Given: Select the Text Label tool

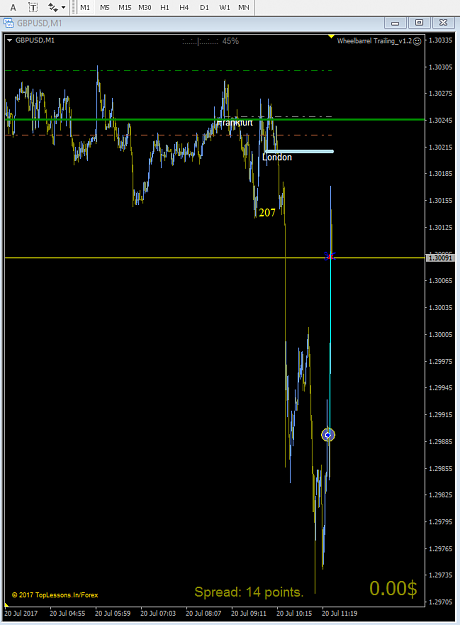Looking at the screenshot, I should tap(33, 7).
